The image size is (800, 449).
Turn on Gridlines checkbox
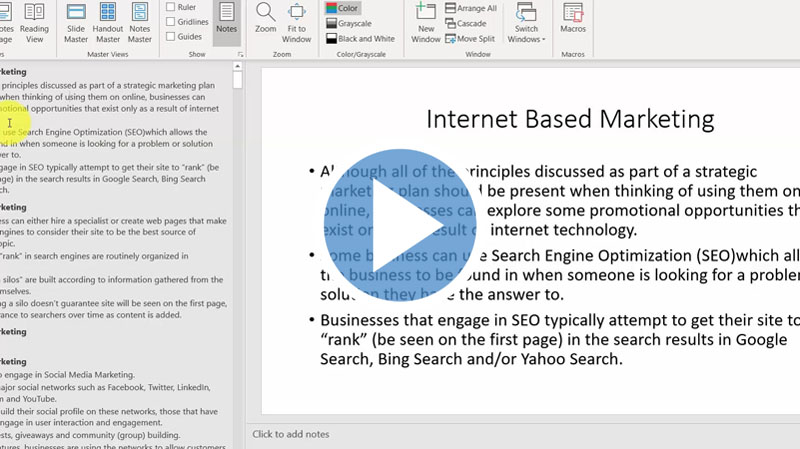(x=171, y=21)
